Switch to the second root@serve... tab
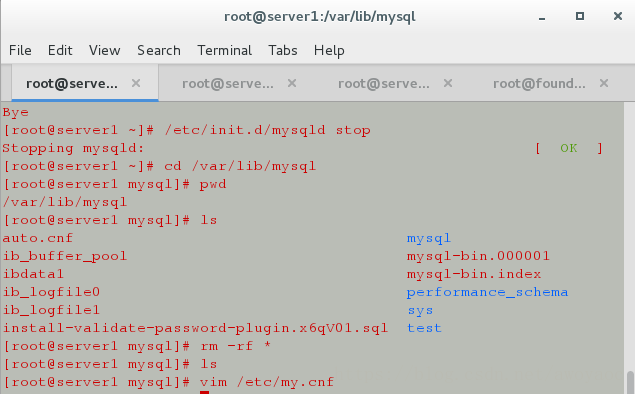Viewport: 635px width, 394px height. point(228,83)
